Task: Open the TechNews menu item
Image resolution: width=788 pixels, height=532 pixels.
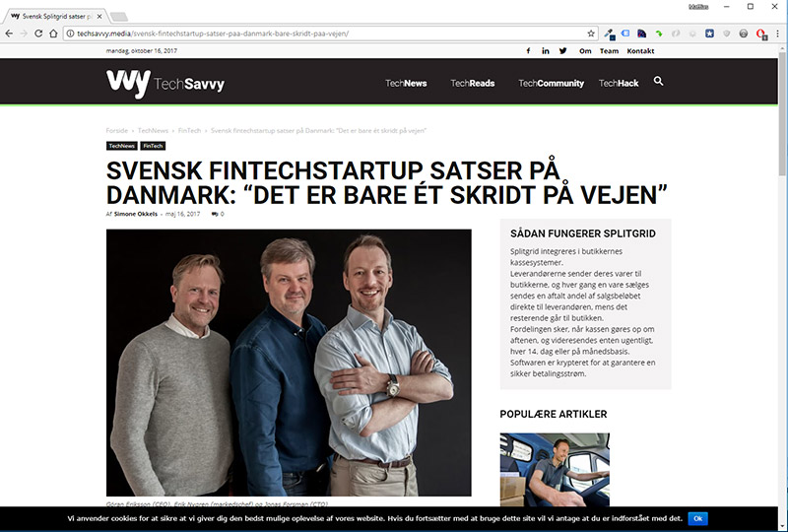Action: 406,84
